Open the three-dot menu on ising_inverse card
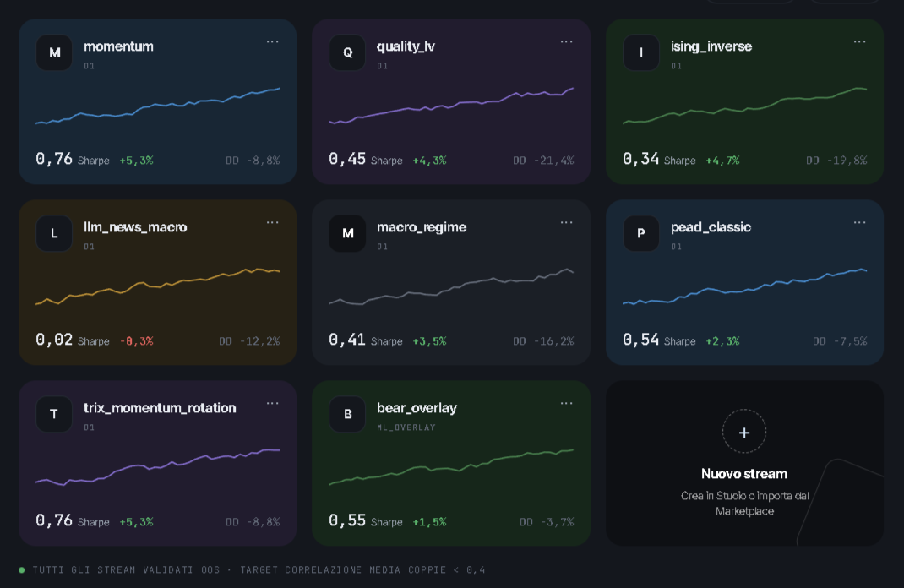The height and width of the screenshot is (588, 904). (x=859, y=41)
